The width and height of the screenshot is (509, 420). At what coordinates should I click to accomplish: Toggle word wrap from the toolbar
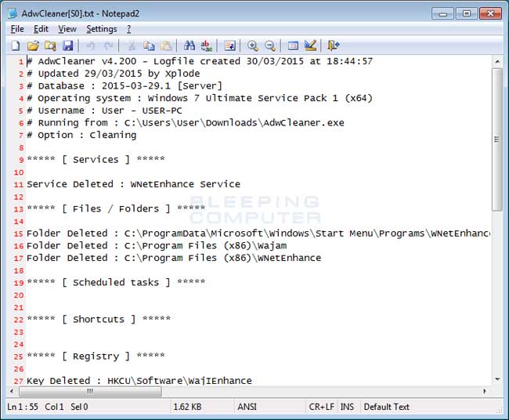tap(229, 46)
